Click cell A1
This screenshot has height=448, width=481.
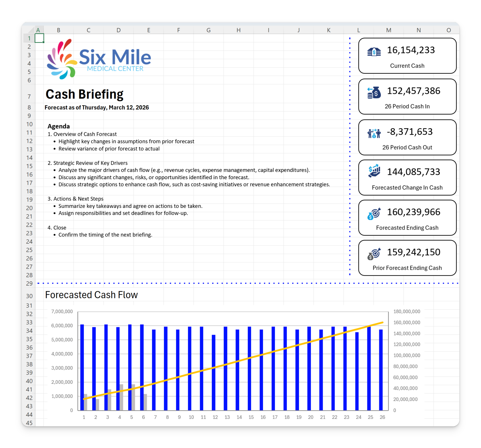(x=39, y=38)
